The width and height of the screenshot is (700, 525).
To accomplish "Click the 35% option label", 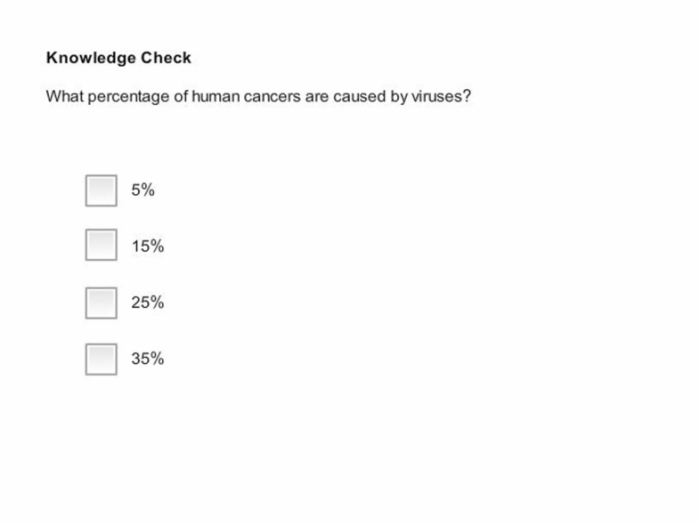I will coord(148,358).
